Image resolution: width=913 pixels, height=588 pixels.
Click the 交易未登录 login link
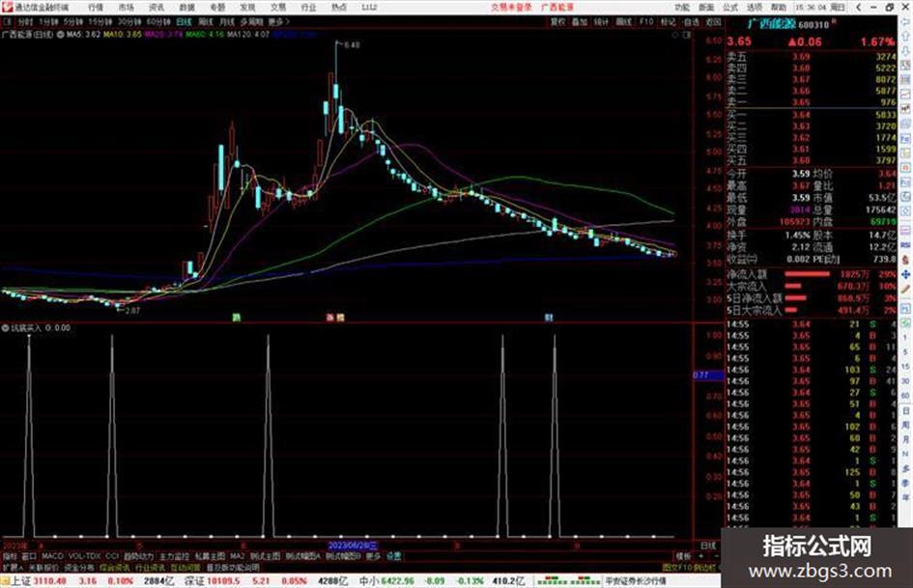[511, 7]
